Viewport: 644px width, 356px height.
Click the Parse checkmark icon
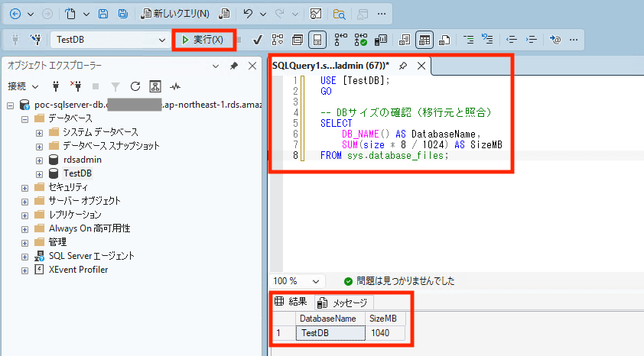point(258,40)
